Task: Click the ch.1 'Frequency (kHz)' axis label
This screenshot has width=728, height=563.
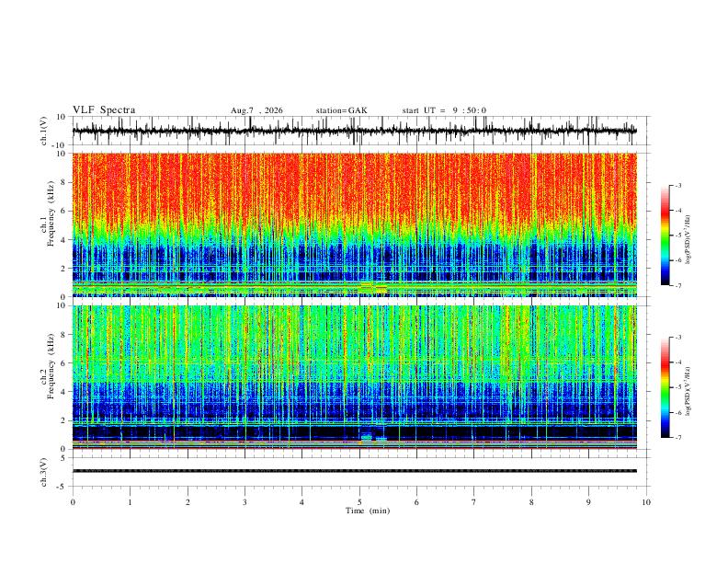Action: (51, 213)
